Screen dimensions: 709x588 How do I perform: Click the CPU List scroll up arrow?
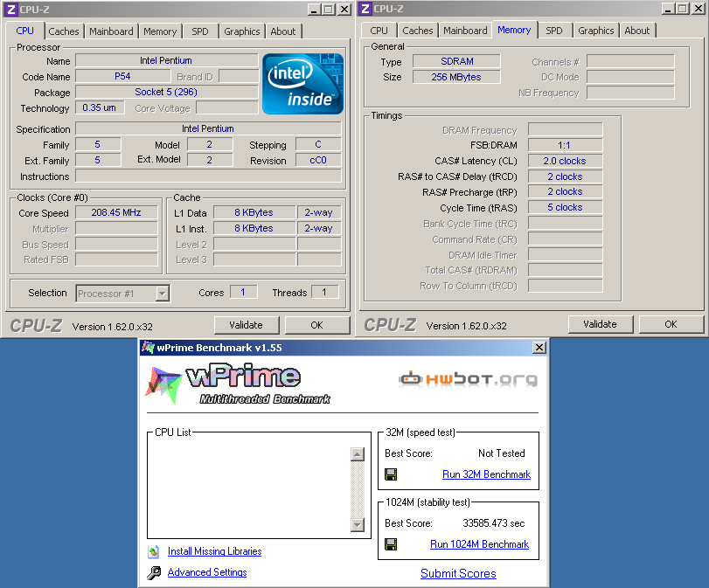(x=358, y=454)
